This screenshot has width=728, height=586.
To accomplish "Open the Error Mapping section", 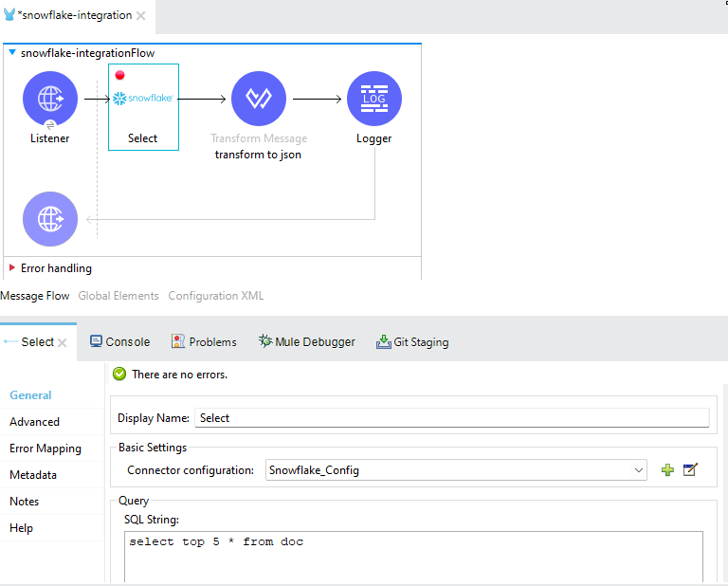I will (45, 449).
